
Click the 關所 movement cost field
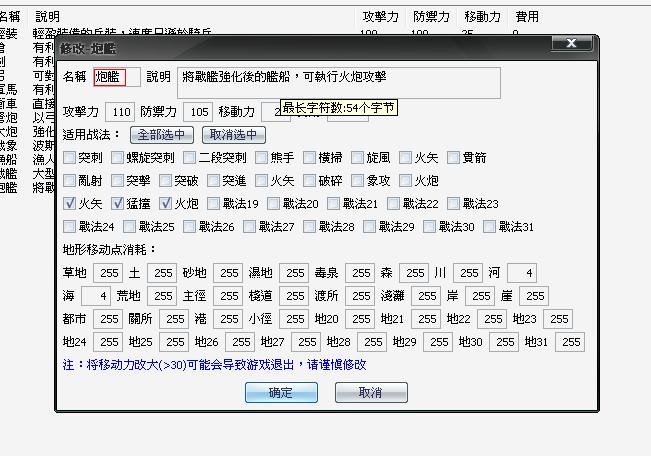(x=174, y=319)
